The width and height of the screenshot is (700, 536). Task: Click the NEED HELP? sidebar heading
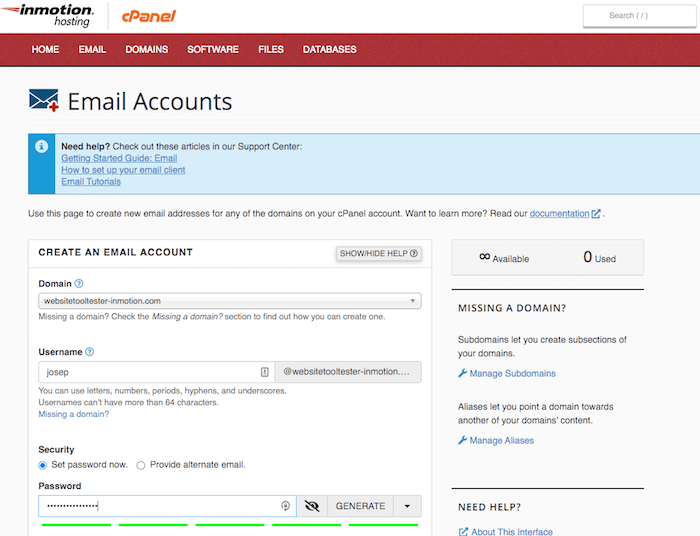[x=489, y=507]
